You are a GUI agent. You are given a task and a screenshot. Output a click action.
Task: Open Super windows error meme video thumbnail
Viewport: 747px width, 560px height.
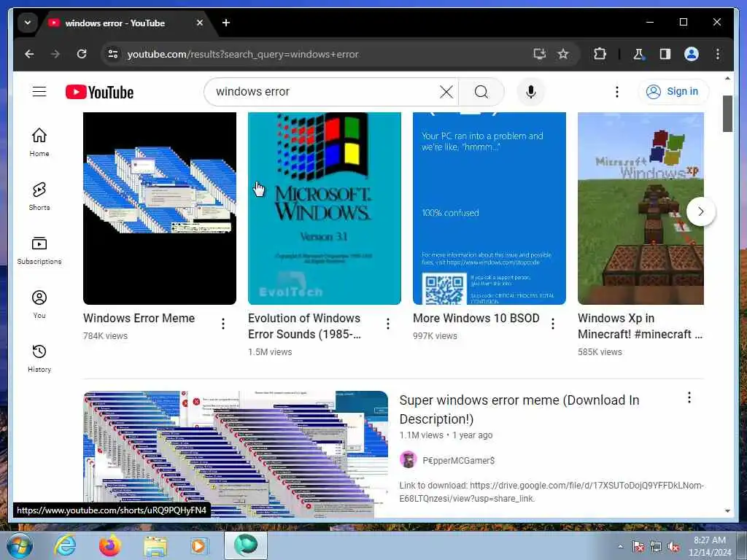236,454
